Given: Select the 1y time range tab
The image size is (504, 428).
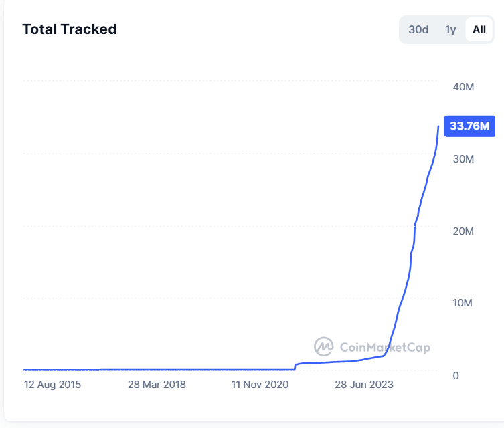Looking at the screenshot, I should click(450, 30).
